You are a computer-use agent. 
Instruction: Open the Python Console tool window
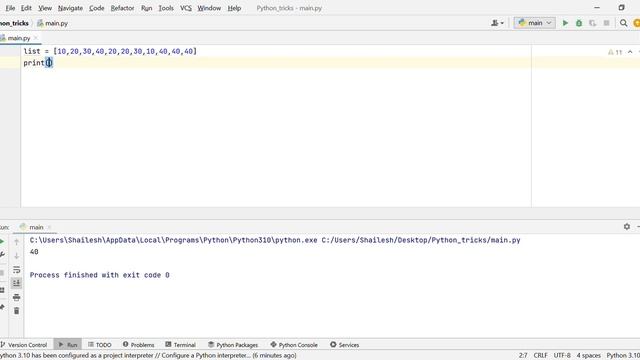click(294, 345)
